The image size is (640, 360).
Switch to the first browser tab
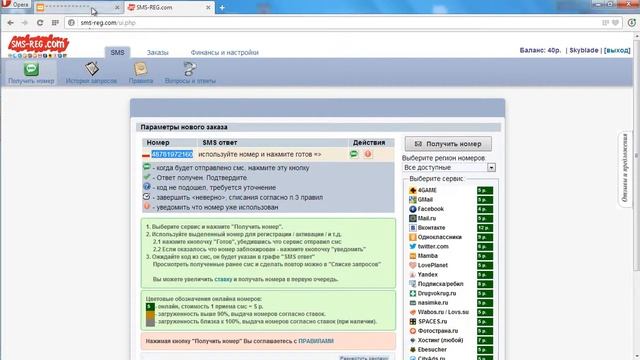[x=78, y=7]
